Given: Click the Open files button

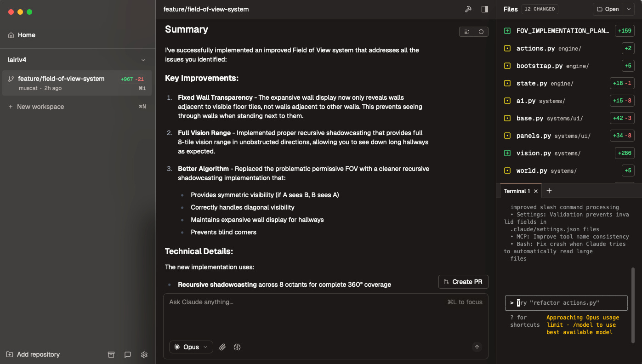Looking at the screenshot, I should (608, 9).
